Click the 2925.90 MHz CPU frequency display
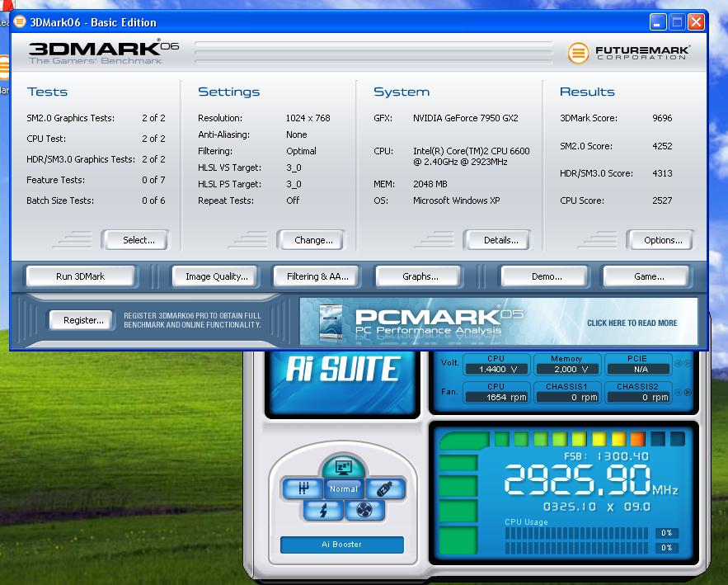Screen dimensions: 728x585 click(590, 480)
